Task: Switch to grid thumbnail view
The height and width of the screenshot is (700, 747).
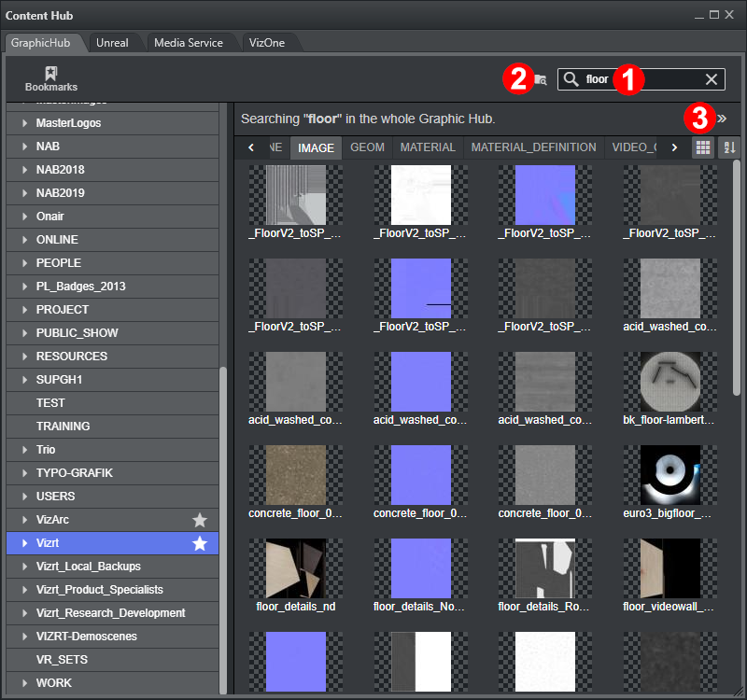Action: (703, 147)
